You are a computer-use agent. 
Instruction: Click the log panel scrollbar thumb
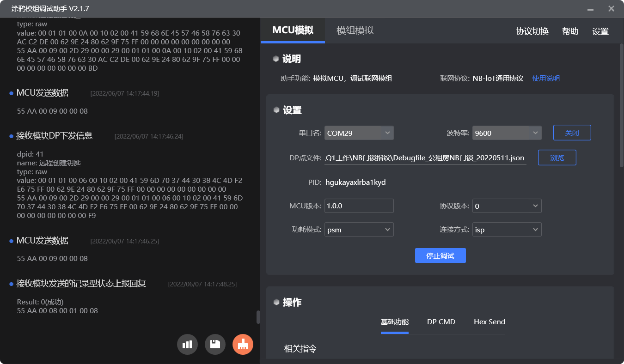[x=258, y=317]
